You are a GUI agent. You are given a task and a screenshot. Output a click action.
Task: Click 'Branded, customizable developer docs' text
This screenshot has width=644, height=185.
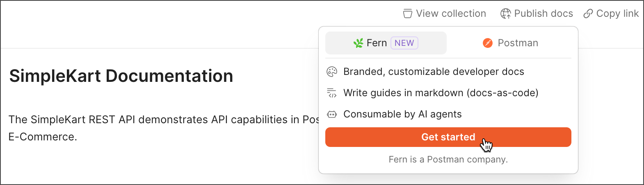point(434,72)
